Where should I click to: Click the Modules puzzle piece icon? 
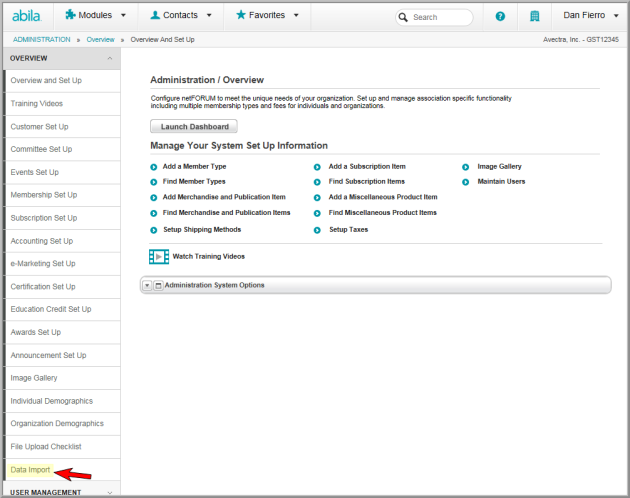tap(70, 15)
